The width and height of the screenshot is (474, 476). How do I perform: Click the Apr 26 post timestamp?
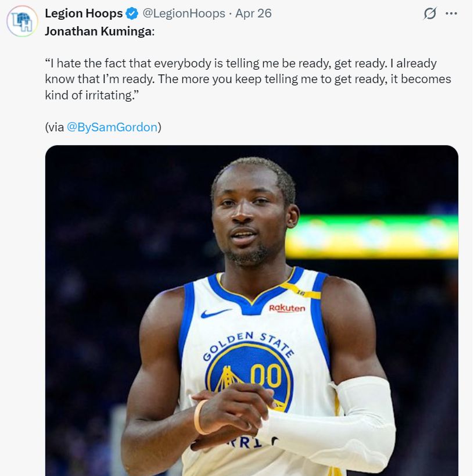point(253,13)
